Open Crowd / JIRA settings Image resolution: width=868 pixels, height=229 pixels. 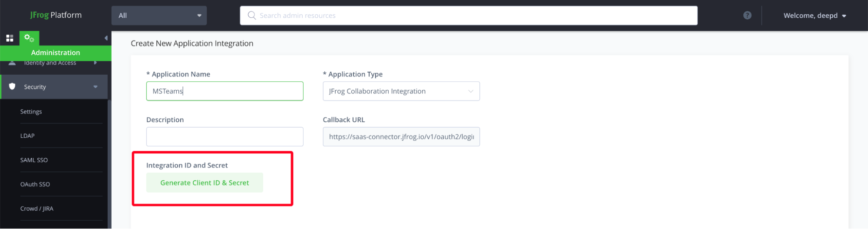(x=36, y=209)
